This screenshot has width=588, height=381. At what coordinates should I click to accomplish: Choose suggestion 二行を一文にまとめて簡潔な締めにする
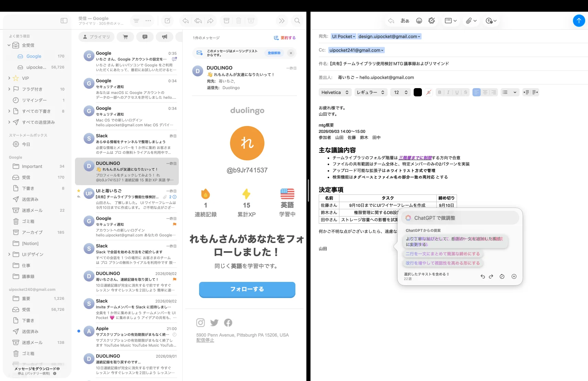[x=443, y=254]
